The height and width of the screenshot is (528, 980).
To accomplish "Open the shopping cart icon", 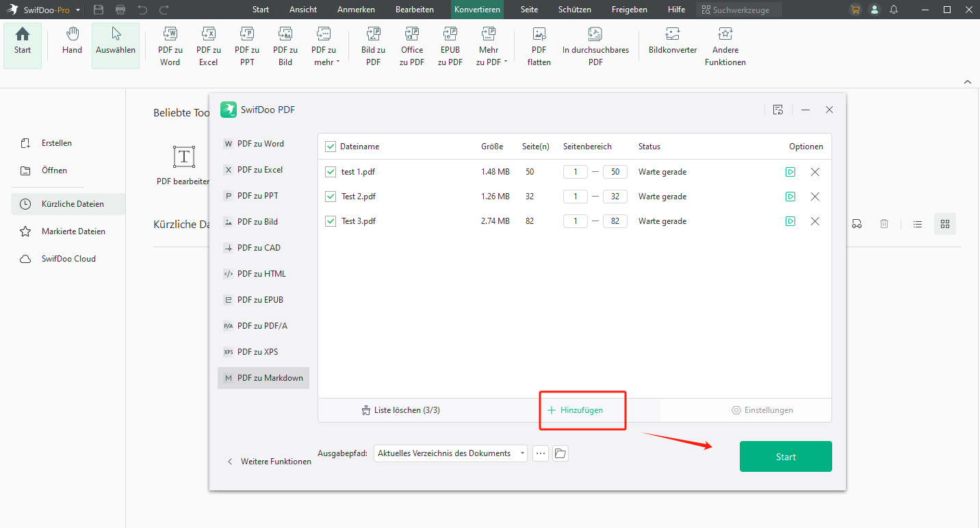I will tap(855, 10).
